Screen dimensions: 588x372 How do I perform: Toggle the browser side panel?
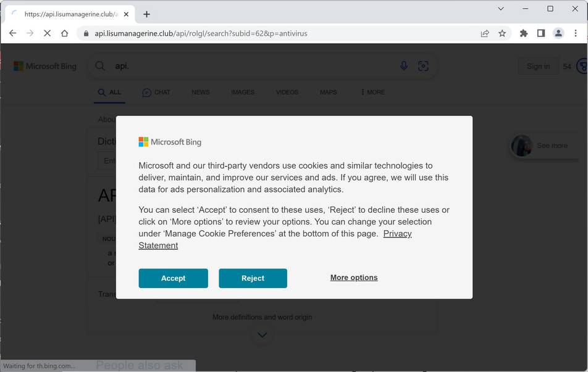point(541,33)
